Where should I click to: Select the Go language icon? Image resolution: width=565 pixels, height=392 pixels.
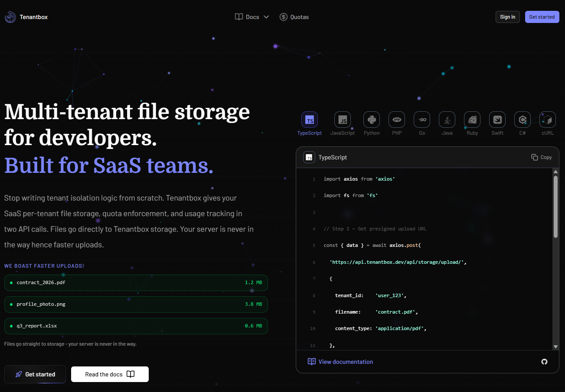click(x=422, y=120)
